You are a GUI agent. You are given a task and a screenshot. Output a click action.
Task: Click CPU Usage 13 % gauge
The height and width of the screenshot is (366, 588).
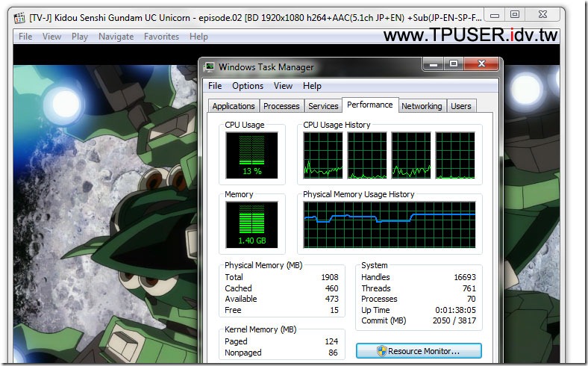(251, 155)
